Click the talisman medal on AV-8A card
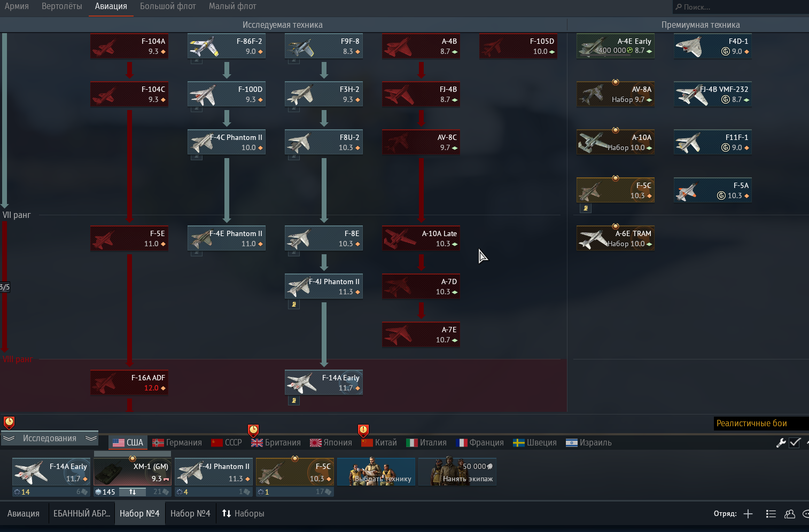 point(616,82)
